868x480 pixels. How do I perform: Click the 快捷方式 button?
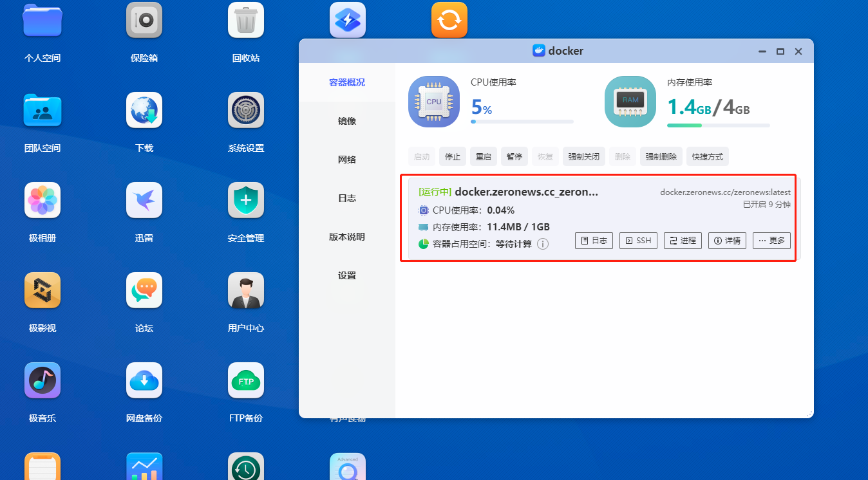[708, 156]
